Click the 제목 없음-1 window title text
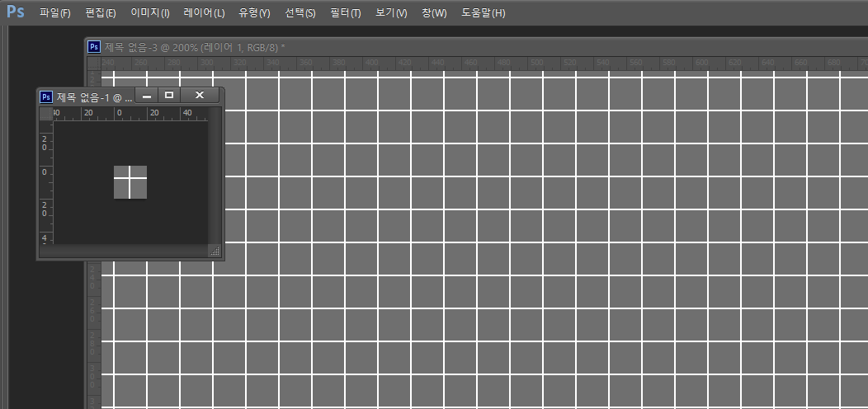This screenshot has width=868, height=409. 95,96
